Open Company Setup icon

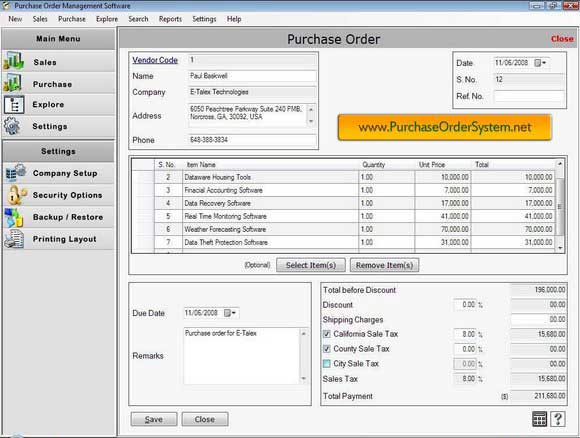(16, 172)
